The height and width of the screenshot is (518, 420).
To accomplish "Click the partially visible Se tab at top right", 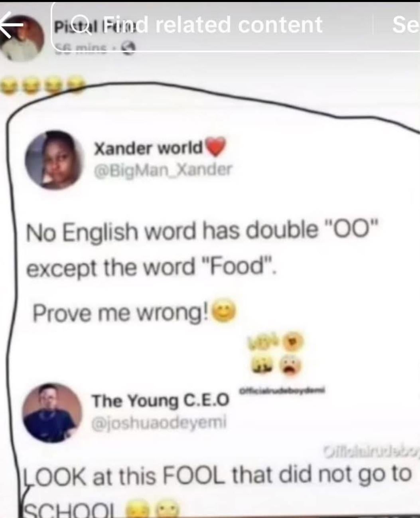I will (405, 25).
